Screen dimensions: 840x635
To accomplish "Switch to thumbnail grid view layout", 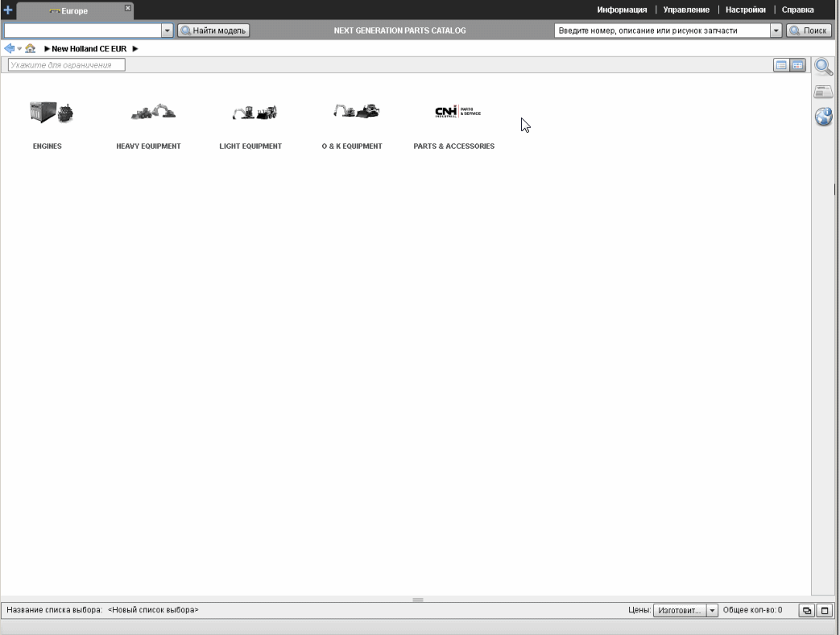I will point(797,65).
